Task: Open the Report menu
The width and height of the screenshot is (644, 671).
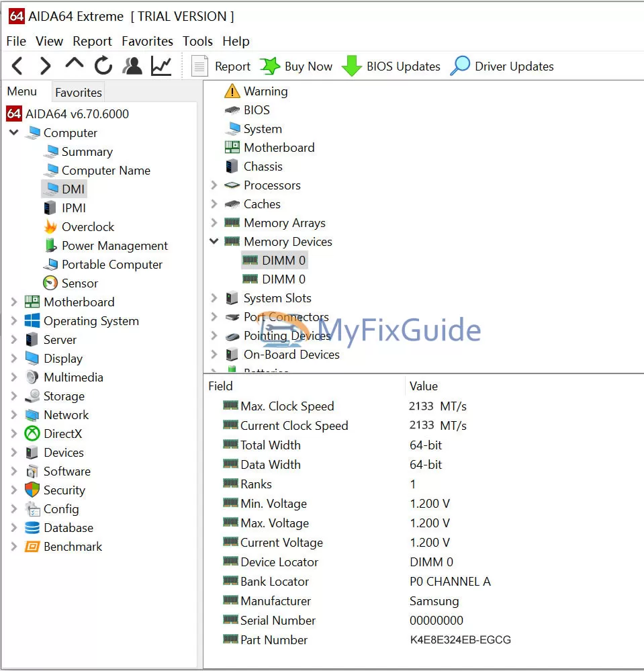Action: [x=92, y=41]
